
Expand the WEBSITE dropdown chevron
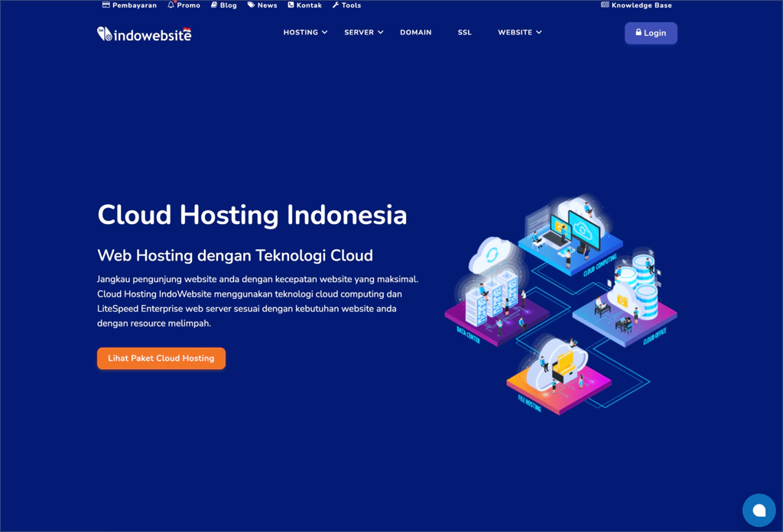tap(539, 32)
